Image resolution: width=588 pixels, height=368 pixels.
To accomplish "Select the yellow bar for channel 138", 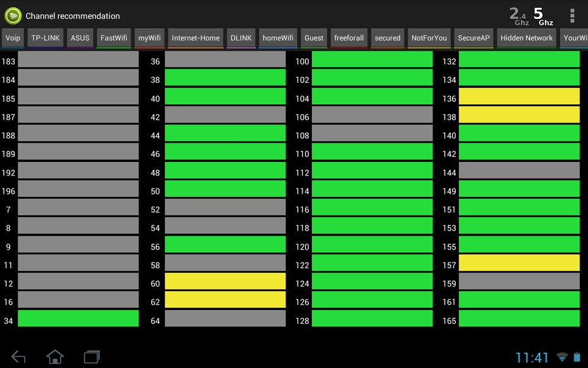I will point(519,115).
